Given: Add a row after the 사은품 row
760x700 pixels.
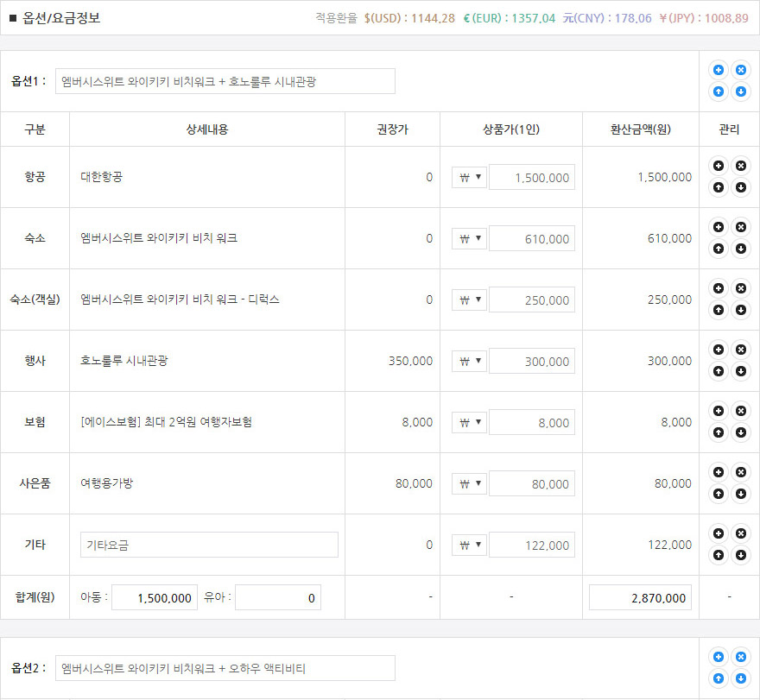Looking at the screenshot, I should [719, 472].
